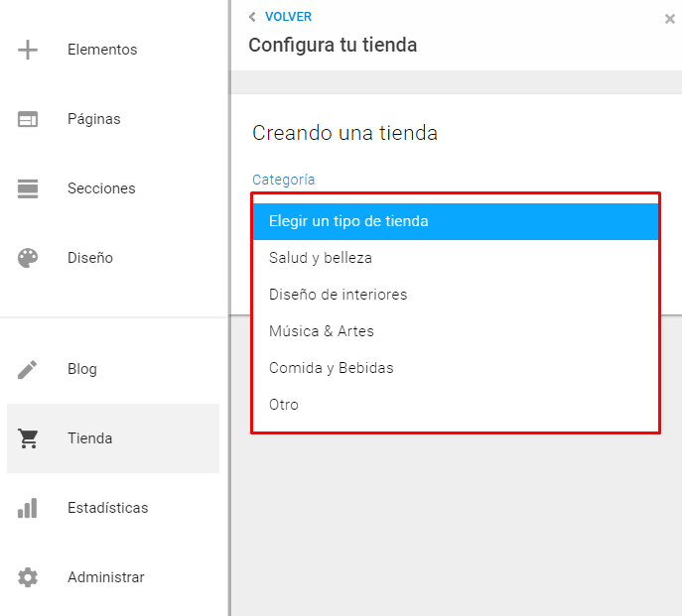The height and width of the screenshot is (616, 682).
Task: Pick 'Diseño de interiores' from list
Action: tap(456, 295)
